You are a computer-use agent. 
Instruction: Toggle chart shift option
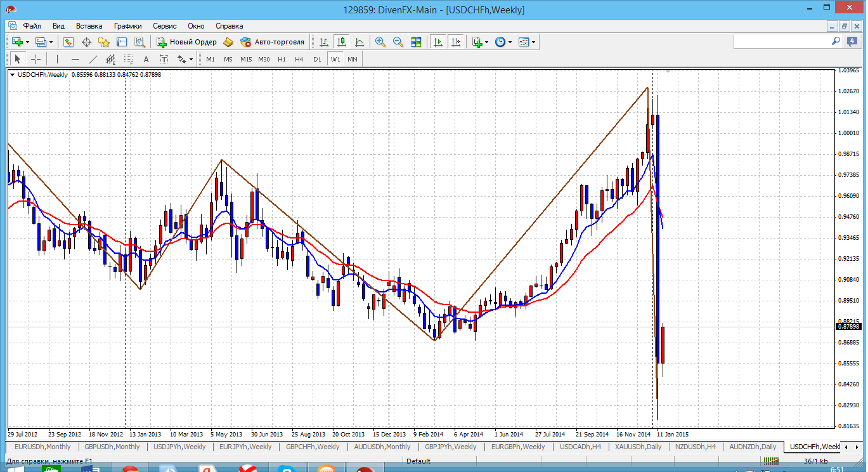coord(456,42)
